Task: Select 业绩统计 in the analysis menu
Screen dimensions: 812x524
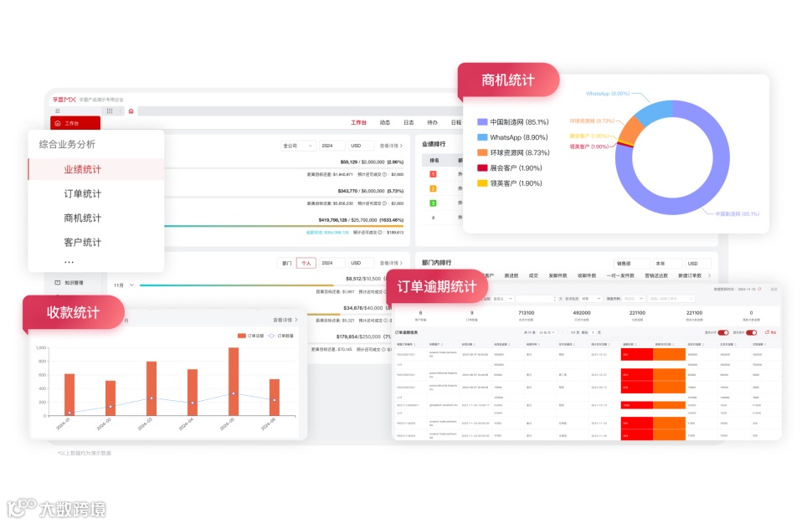Action: [96, 169]
